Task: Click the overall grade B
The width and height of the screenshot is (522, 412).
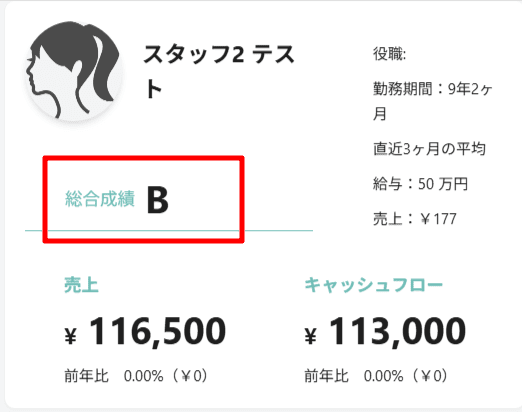Action: tap(158, 199)
